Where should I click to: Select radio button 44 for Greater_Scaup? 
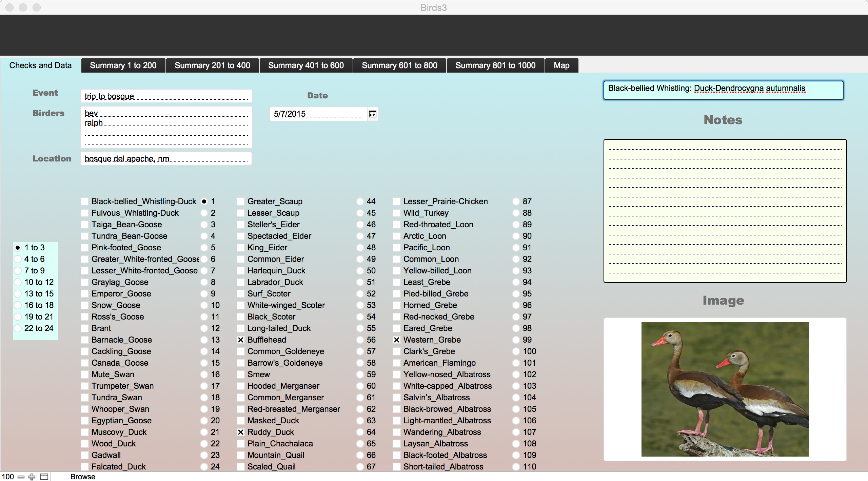pos(360,201)
